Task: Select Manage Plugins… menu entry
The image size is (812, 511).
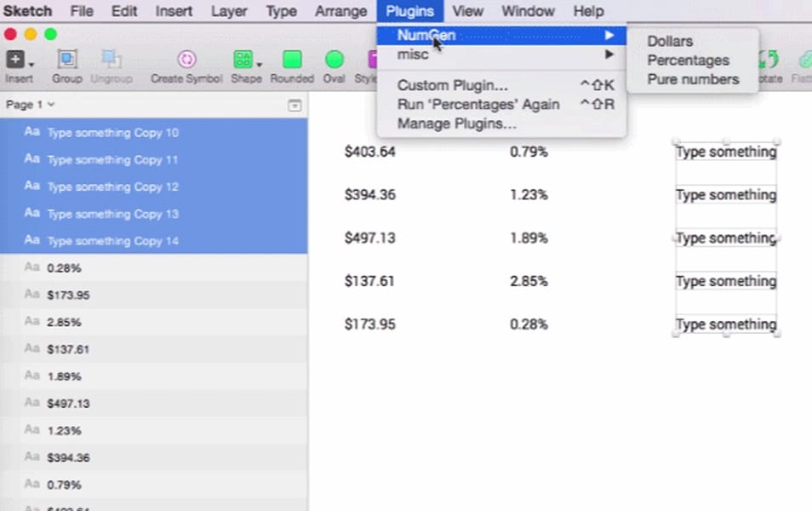Action: click(456, 123)
